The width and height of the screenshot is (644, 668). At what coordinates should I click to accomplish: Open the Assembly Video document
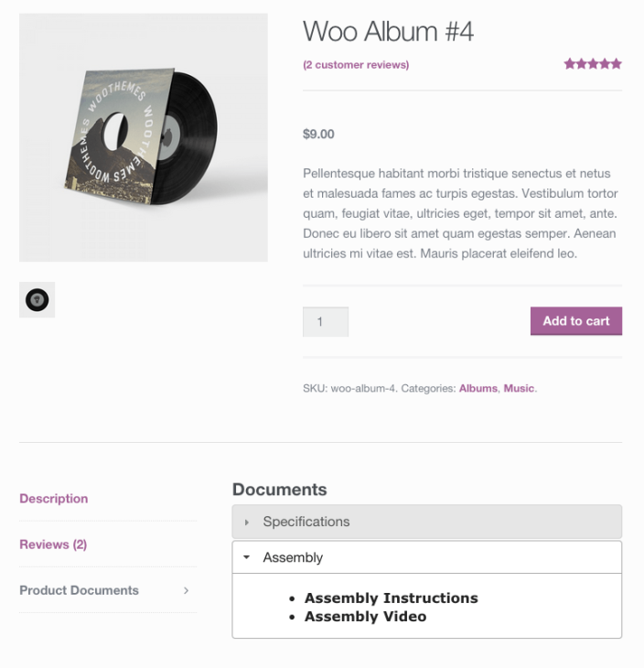[x=366, y=617]
